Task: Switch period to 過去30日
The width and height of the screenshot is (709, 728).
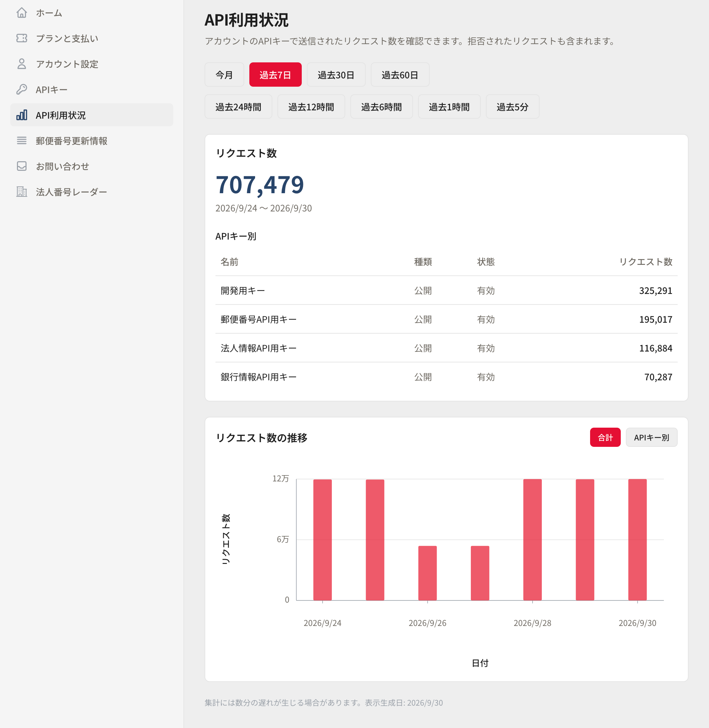Action: point(336,75)
